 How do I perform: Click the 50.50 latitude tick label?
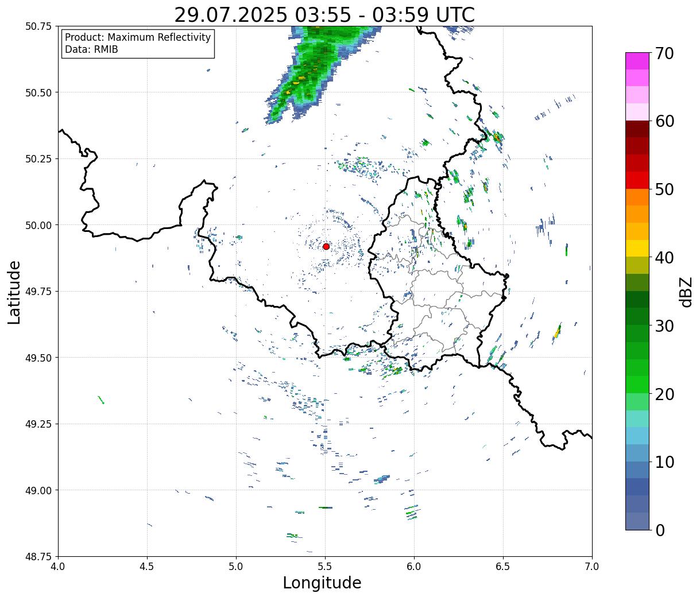(x=38, y=92)
